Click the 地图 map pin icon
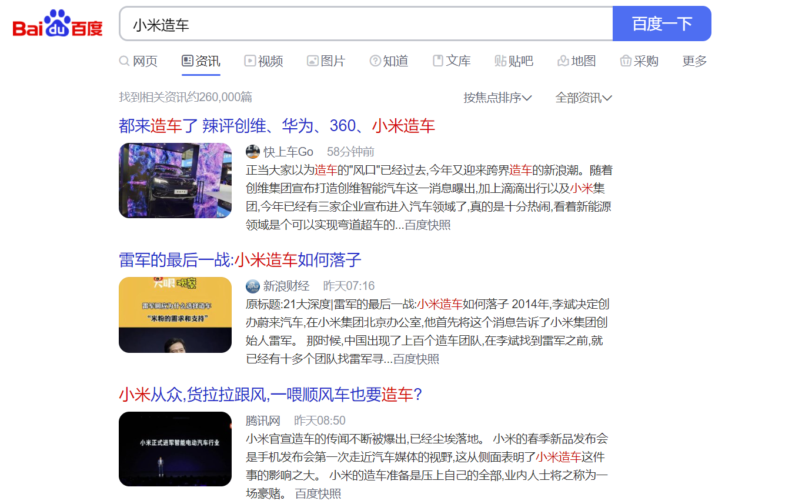Viewport: 812px width, 504px height. coord(563,61)
